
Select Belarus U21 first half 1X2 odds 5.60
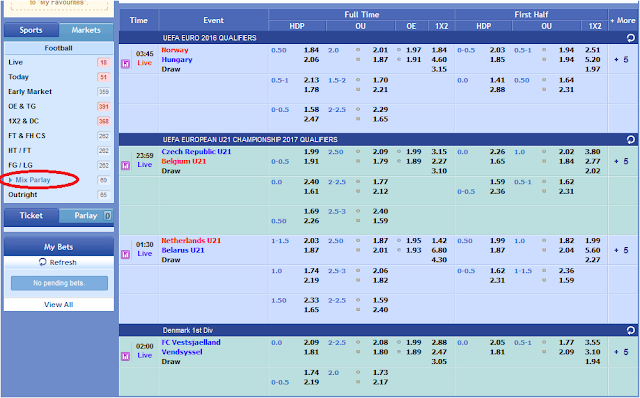[x=593, y=250]
